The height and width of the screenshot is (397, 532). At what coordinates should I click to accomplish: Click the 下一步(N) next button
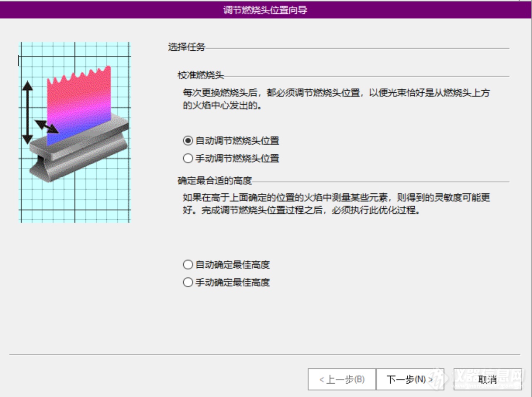(x=409, y=379)
